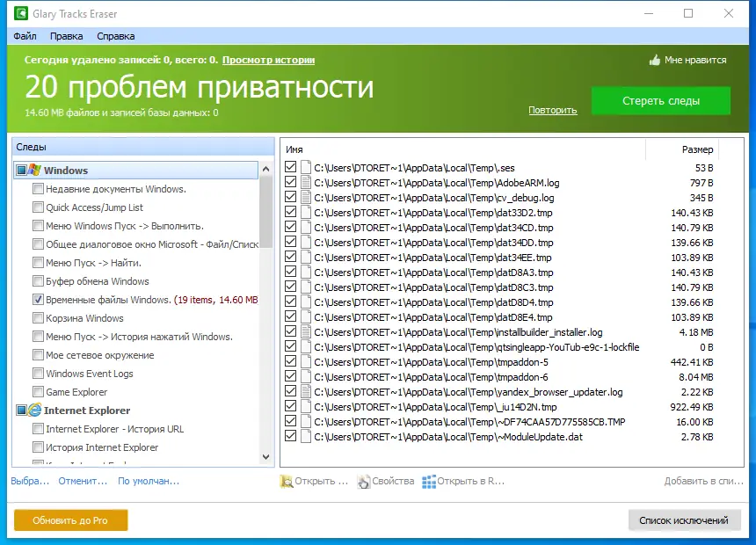Uncheck Временные файлы Windows checkbox

[38, 300]
